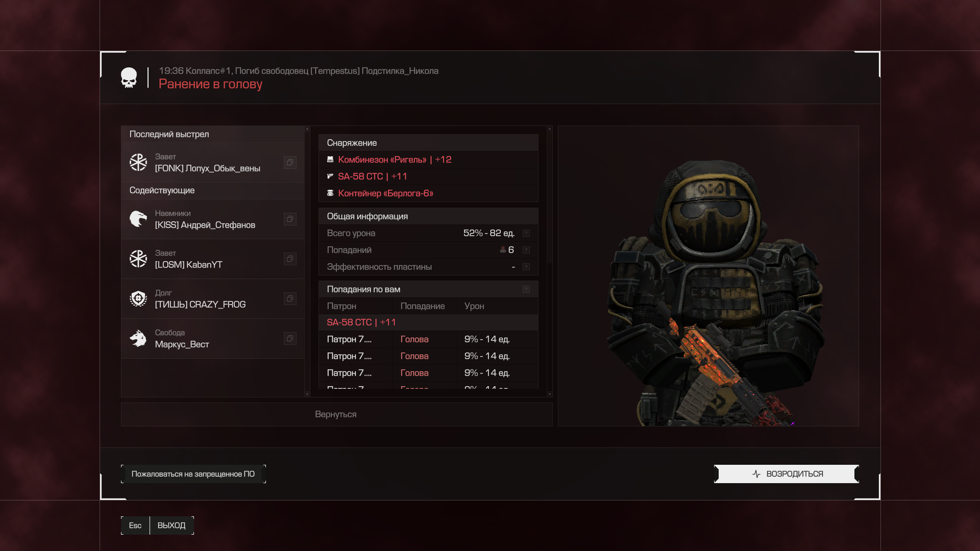Click the details panel scroll down arrow
Screen dimensions: 980x551
[549, 394]
